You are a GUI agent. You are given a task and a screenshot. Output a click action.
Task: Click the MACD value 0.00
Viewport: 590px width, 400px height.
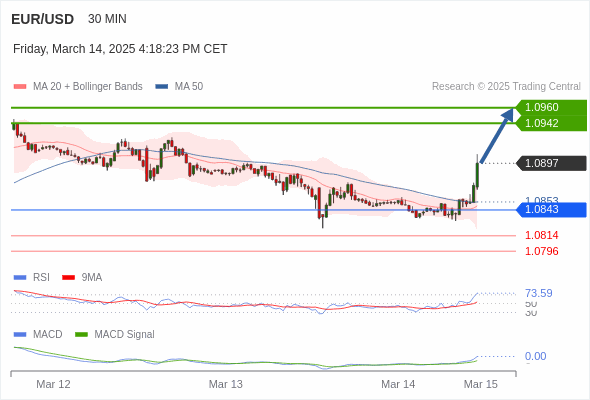coord(536,356)
